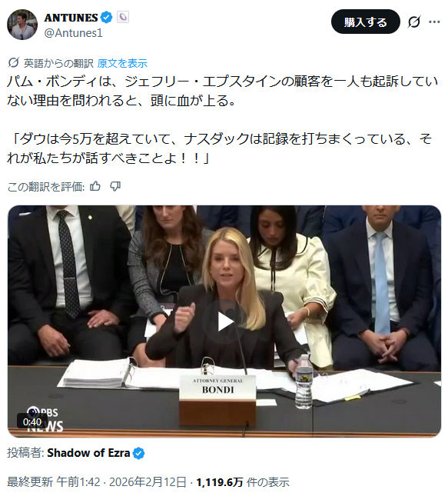
Task: Open the ANTUNES profile avatar
Action: [x=22, y=25]
